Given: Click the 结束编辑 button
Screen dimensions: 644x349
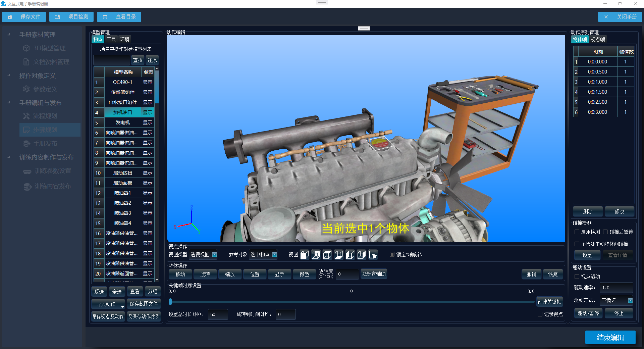Looking at the screenshot, I should [x=610, y=337].
